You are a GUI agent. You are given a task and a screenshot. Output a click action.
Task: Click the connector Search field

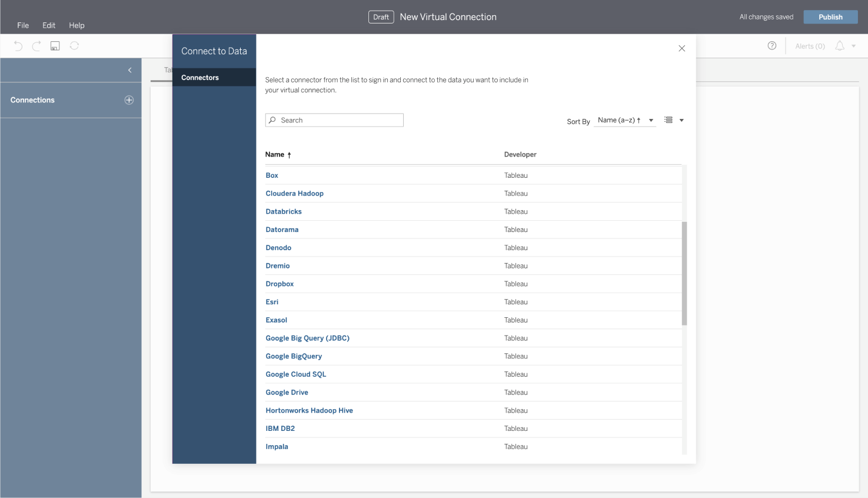334,120
